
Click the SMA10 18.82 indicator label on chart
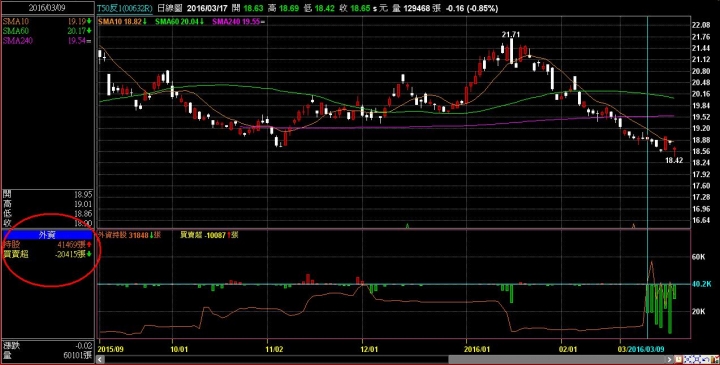pyautogui.click(x=123, y=22)
